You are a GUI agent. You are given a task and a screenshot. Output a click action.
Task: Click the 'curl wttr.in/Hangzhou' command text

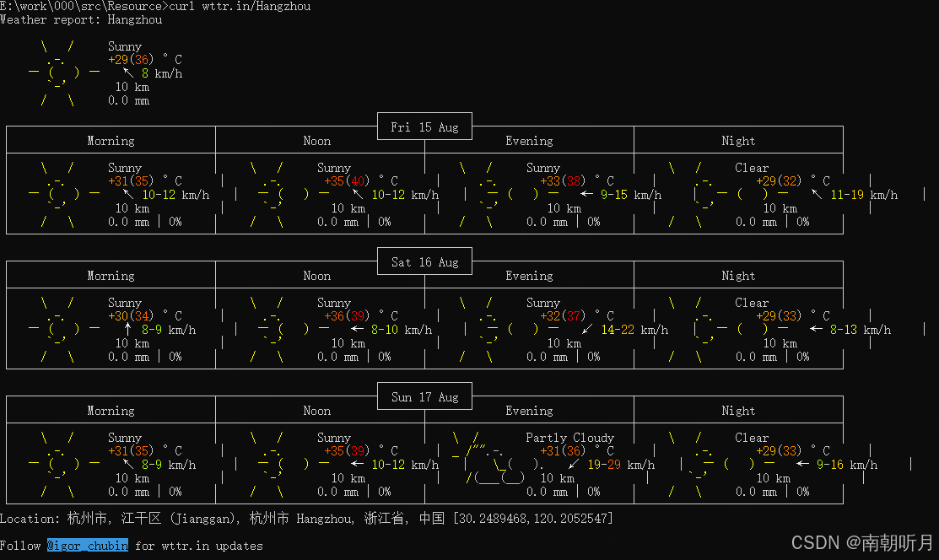coord(240,6)
